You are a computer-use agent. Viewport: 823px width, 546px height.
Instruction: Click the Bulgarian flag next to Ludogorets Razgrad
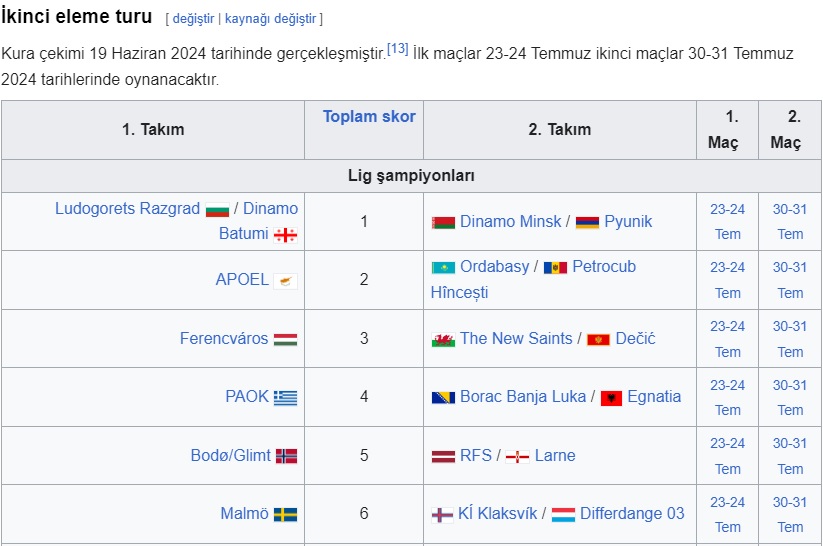tap(217, 210)
